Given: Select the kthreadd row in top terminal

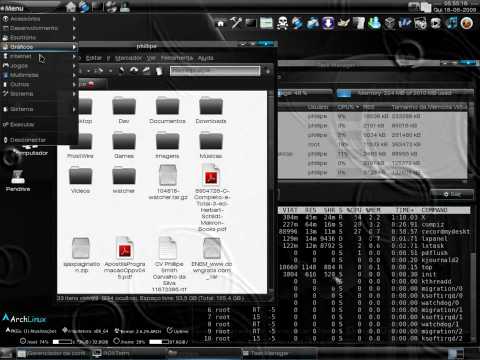Looking at the screenshot, I should tap(374, 282).
